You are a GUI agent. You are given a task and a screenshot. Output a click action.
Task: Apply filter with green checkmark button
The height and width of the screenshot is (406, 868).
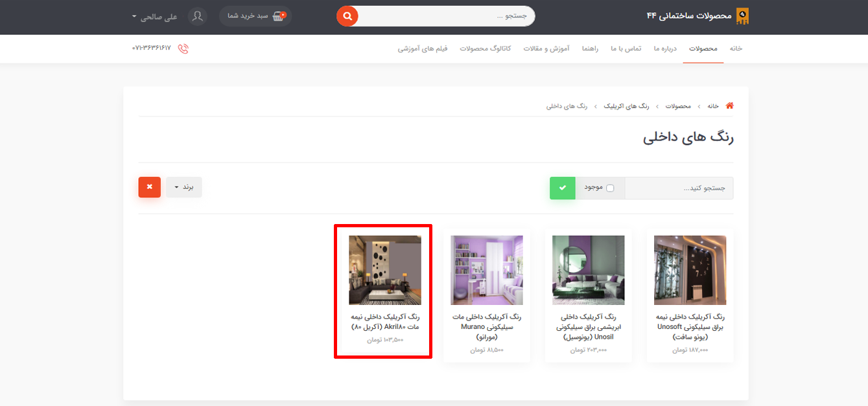pos(562,188)
